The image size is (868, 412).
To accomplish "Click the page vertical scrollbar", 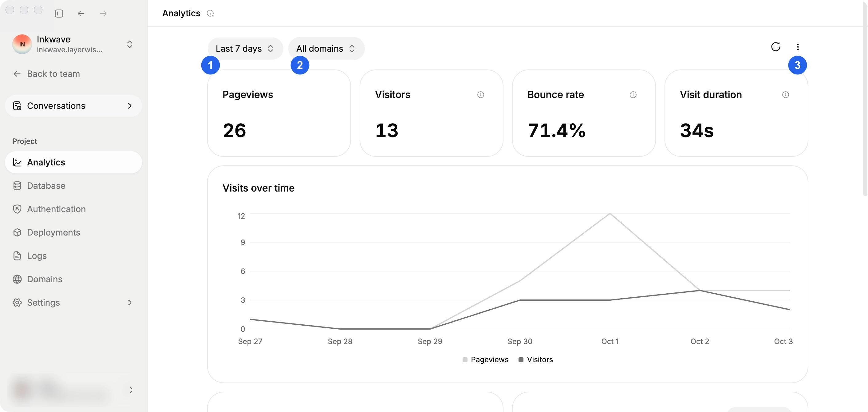I will (865, 98).
